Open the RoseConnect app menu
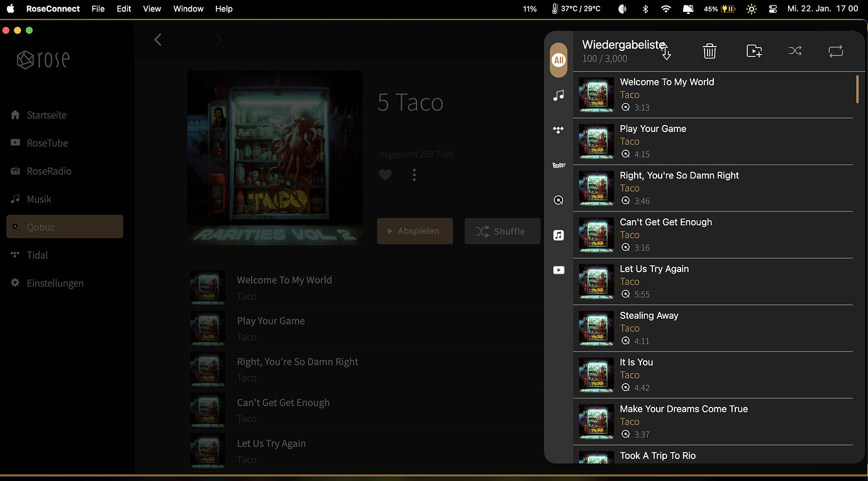868x481 pixels. (x=53, y=9)
